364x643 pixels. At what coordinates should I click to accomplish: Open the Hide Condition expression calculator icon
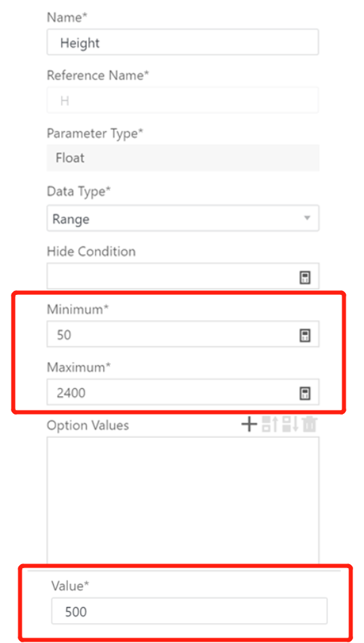(304, 277)
